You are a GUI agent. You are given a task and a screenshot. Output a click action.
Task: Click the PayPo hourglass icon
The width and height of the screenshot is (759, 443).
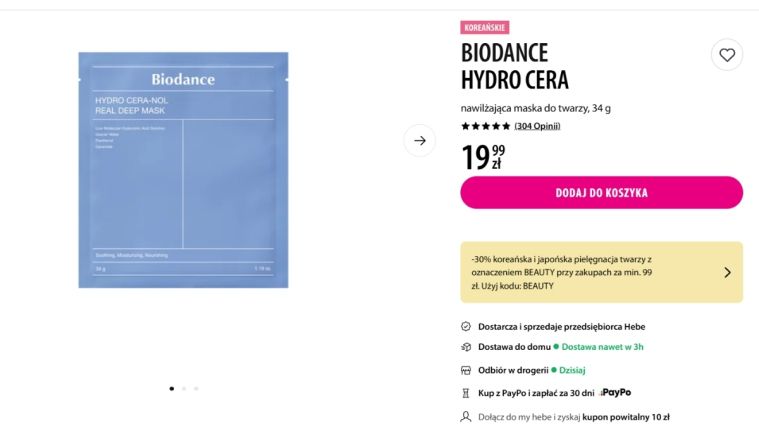point(466,393)
